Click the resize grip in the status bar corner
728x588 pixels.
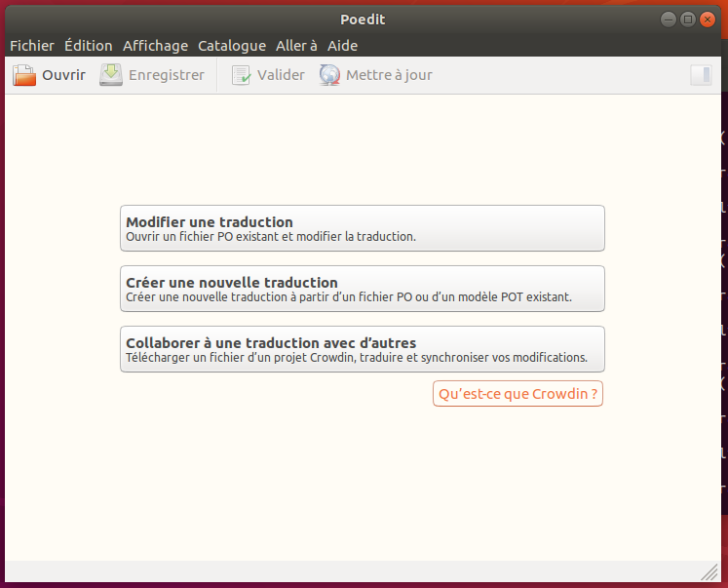coord(709,572)
